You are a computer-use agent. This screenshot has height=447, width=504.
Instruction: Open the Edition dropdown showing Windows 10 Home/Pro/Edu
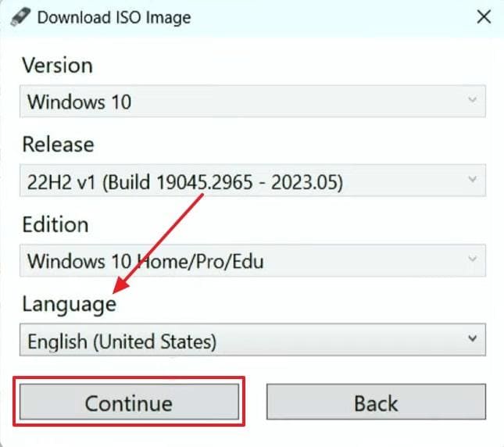pos(252,260)
